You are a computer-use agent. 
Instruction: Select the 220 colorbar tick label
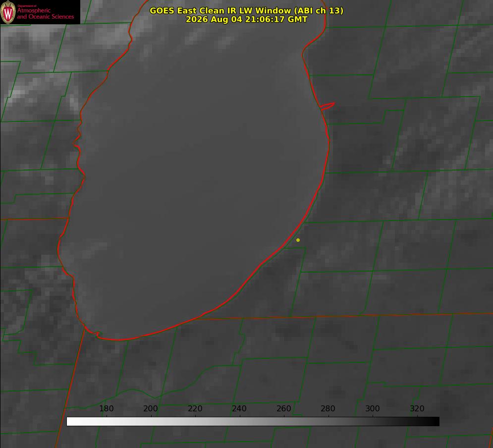click(195, 408)
